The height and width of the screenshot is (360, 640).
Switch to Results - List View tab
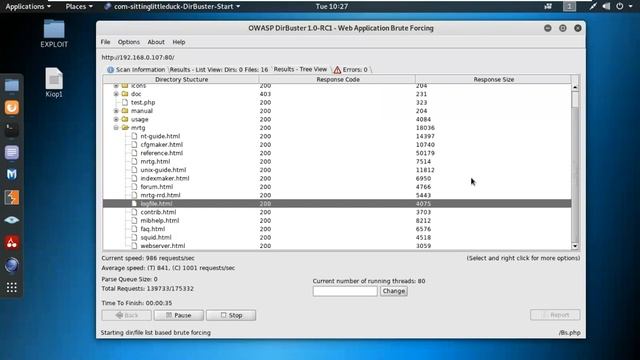coord(219,70)
